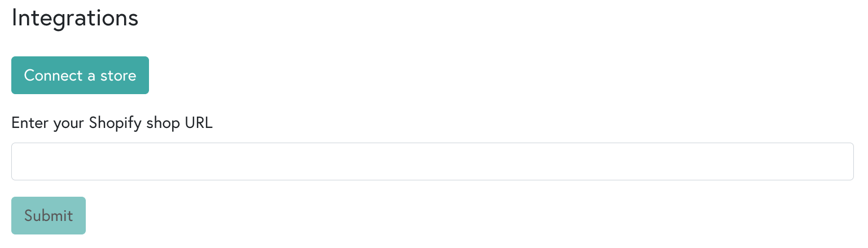
Task: Activate the empty URL entry box
Action: [x=432, y=162]
